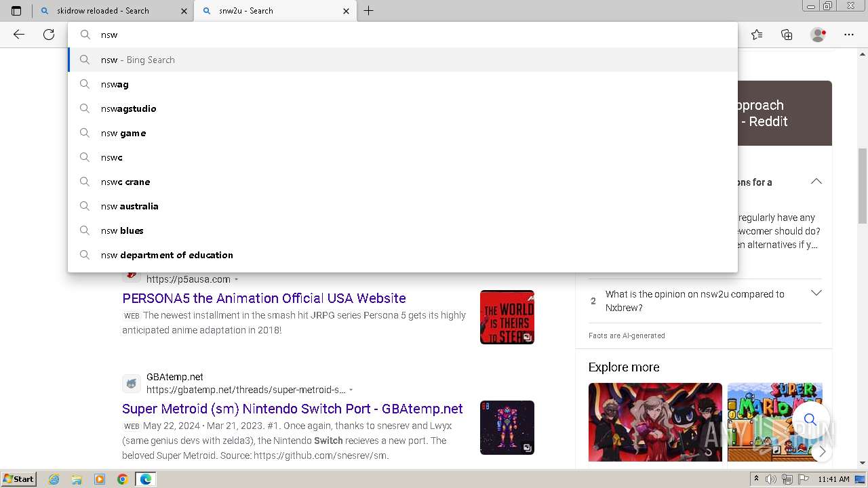Screen dimensions: 868x488
Task: Add a new tab with plus icon
Action: point(368,11)
